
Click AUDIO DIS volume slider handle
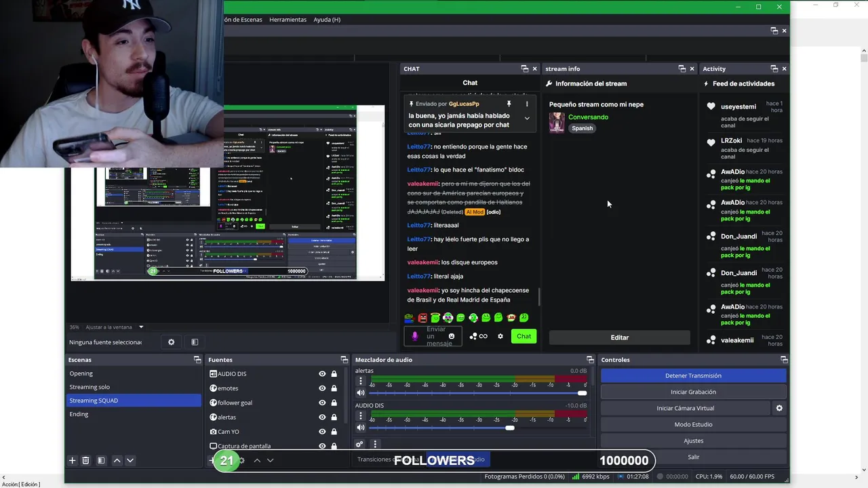510,428
